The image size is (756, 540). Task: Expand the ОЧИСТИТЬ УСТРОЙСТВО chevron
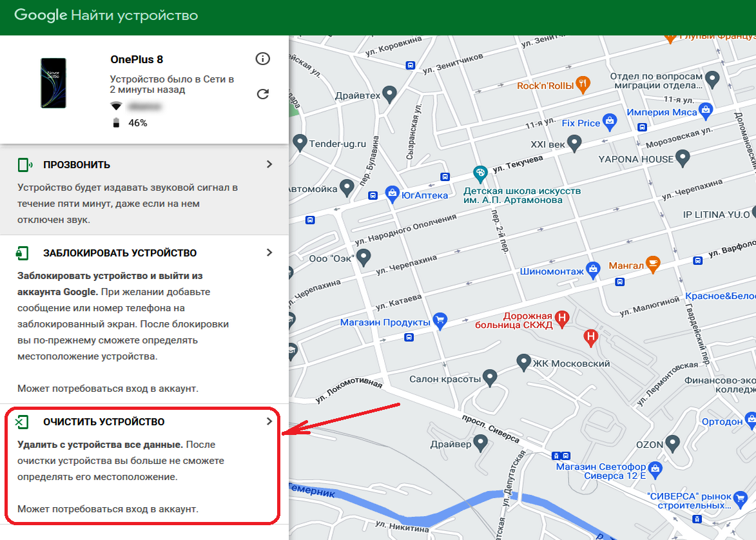tap(269, 421)
